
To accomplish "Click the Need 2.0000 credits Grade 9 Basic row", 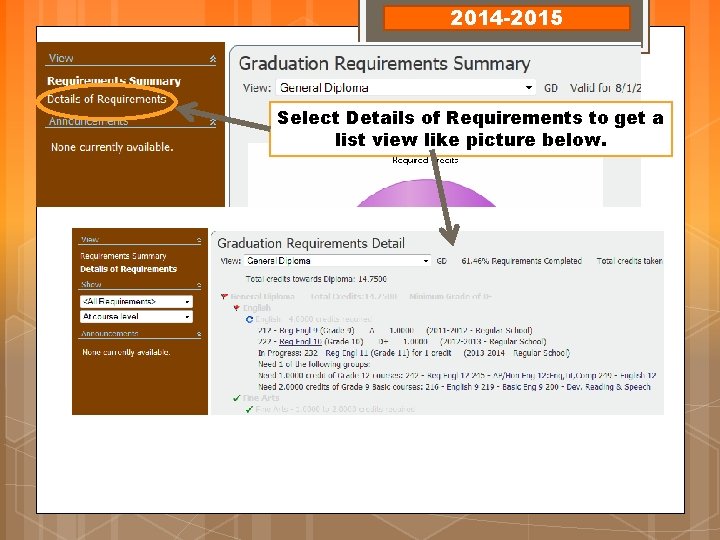I will click(454, 387).
